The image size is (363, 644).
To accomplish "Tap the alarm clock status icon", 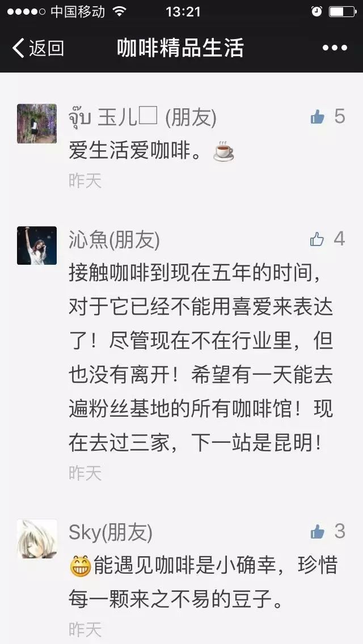I will click(316, 11).
